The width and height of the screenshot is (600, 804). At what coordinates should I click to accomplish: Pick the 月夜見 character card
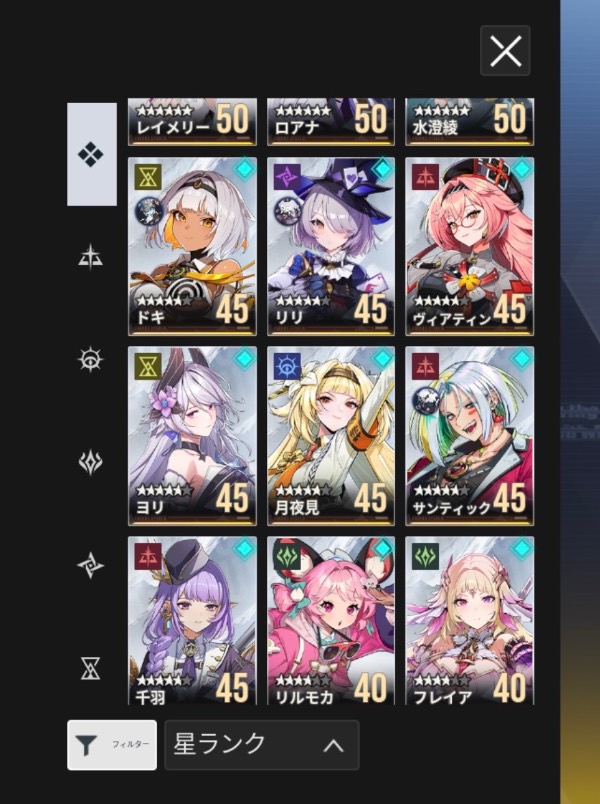click(331, 436)
